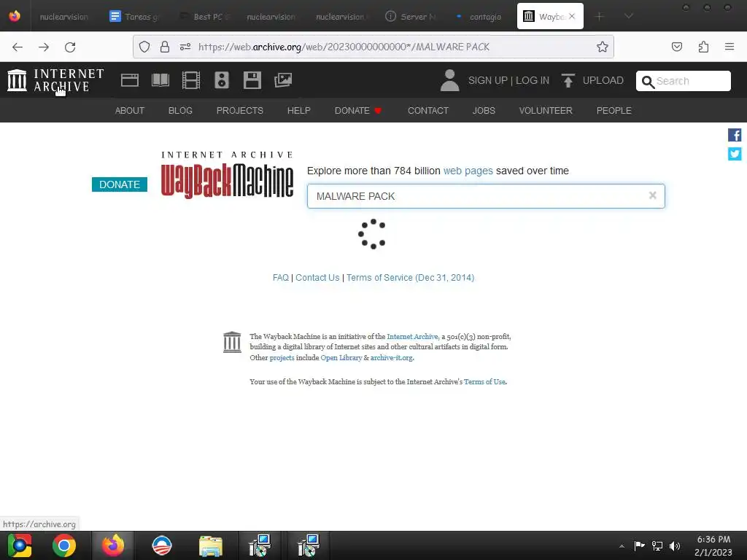
Task: Open Google Chrome from the taskbar
Action: point(64,545)
